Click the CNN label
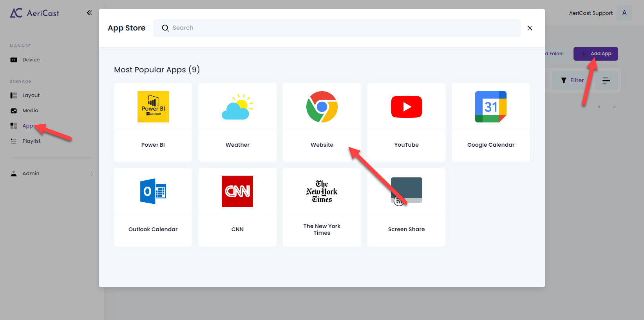Image resolution: width=644 pixels, height=320 pixels. [237, 229]
